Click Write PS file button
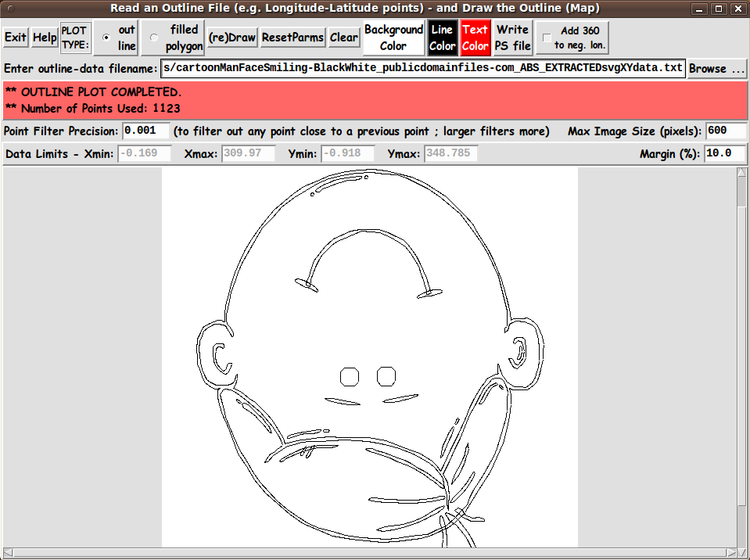The width and height of the screenshot is (750, 560). 513,38
